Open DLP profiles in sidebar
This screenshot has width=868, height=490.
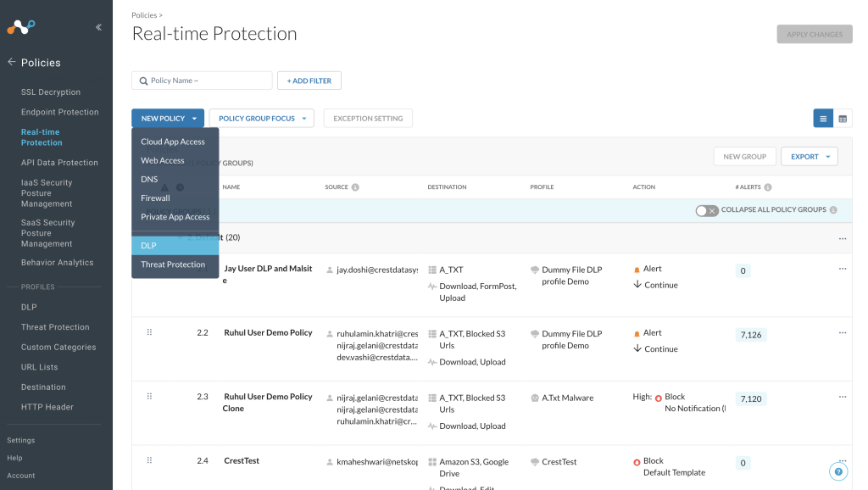pos(29,307)
